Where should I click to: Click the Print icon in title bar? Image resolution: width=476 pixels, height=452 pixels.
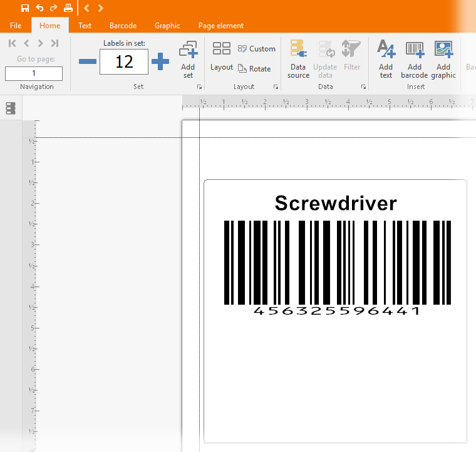coord(68,8)
